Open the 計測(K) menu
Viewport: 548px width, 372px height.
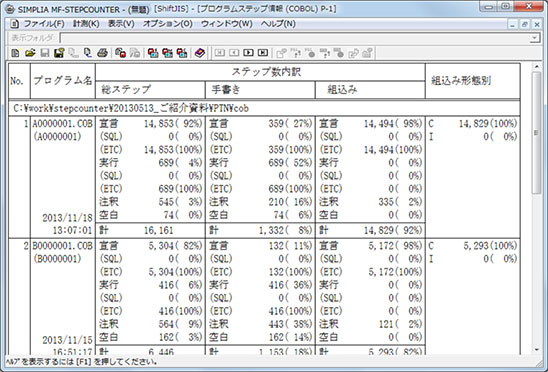coord(86,24)
